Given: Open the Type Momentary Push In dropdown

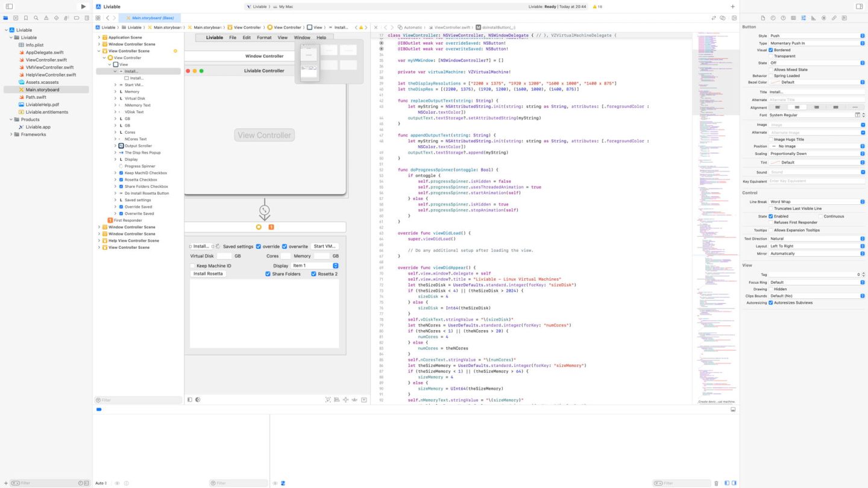Looking at the screenshot, I should click(817, 43).
